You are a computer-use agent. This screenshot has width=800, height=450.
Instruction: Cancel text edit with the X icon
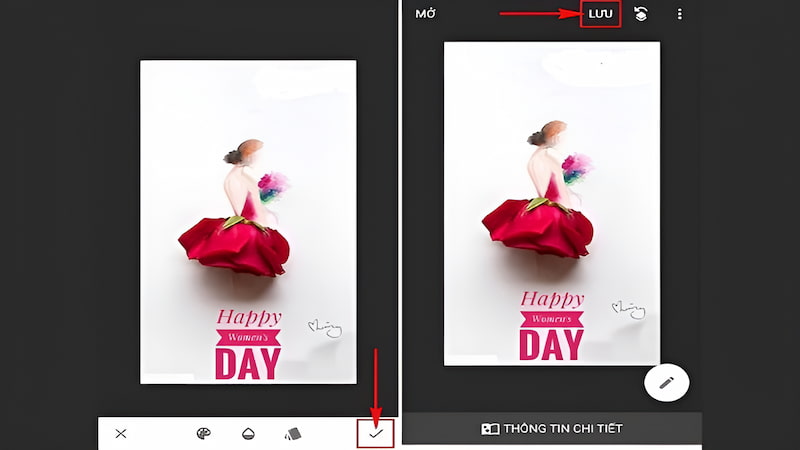pos(121,434)
